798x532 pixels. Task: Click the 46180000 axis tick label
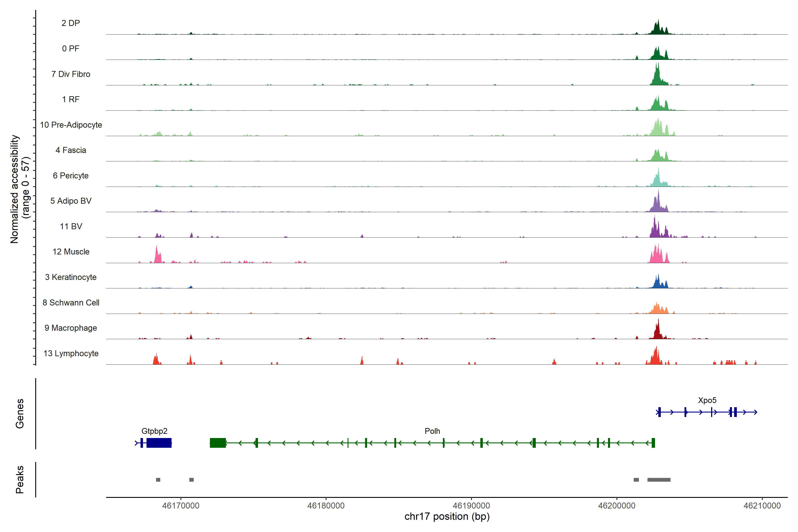click(x=326, y=506)
